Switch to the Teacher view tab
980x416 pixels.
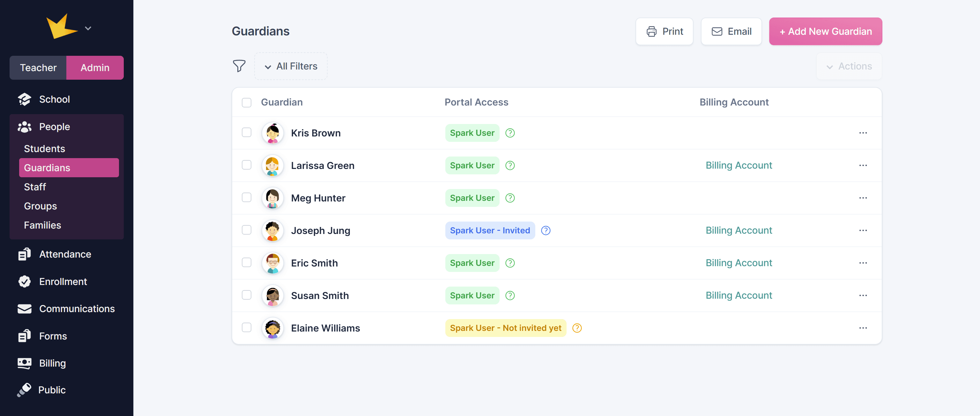38,68
